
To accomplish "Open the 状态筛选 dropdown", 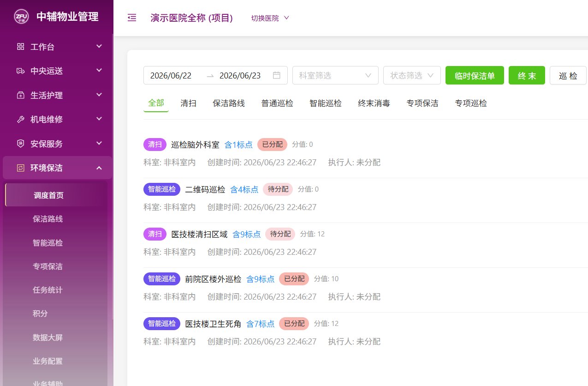I will (412, 75).
